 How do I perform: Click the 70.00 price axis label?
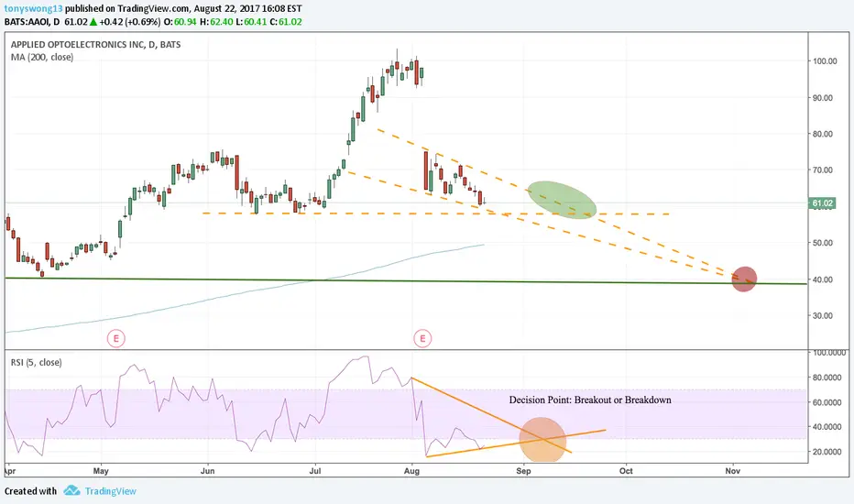click(x=823, y=170)
